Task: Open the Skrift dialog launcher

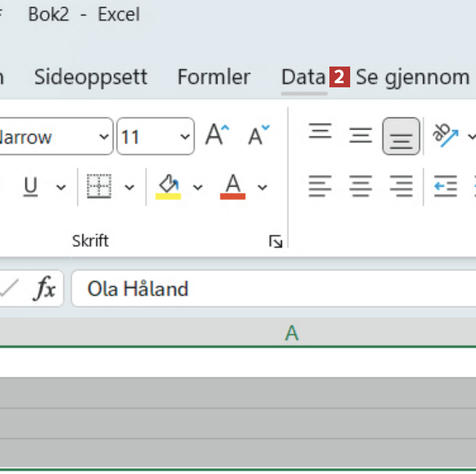Action: coord(276,241)
